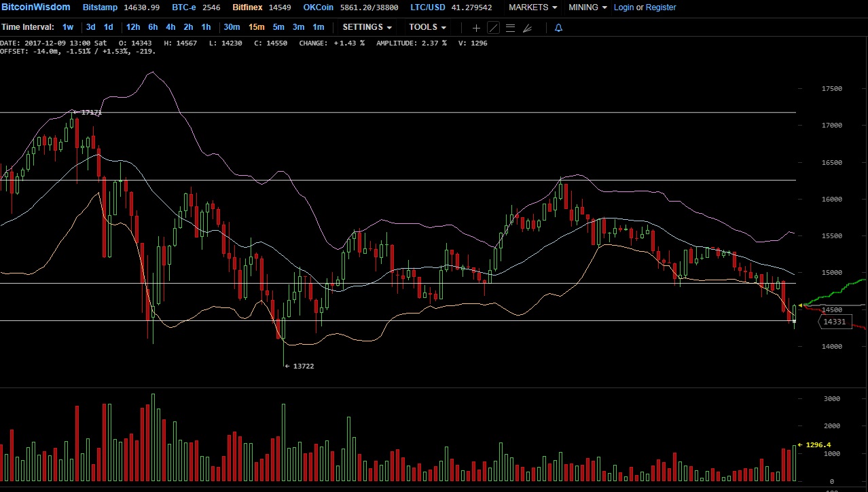Viewport: 868px width, 492px height.
Task: Set time interval to 1d
Action: 108,27
